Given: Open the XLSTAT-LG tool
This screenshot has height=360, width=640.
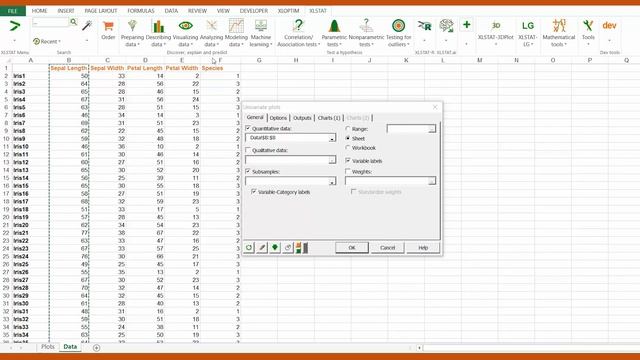Looking at the screenshot, I should coord(527,33).
